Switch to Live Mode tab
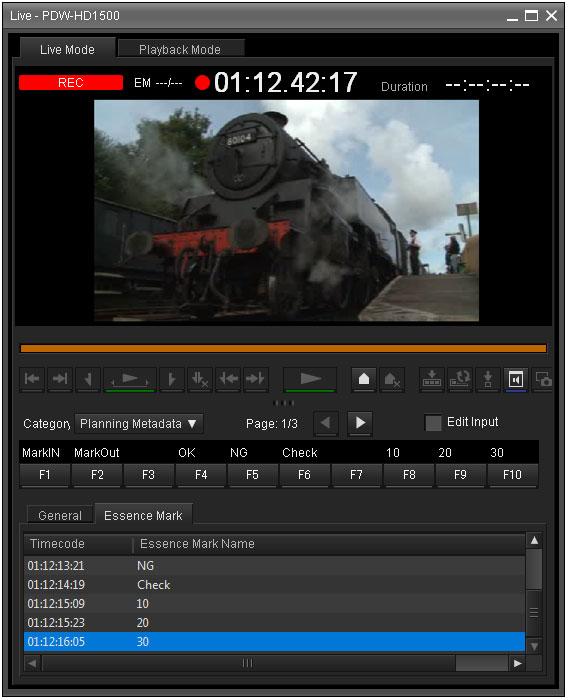Image resolution: width=567 pixels, height=699 pixels. [x=67, y=49]
